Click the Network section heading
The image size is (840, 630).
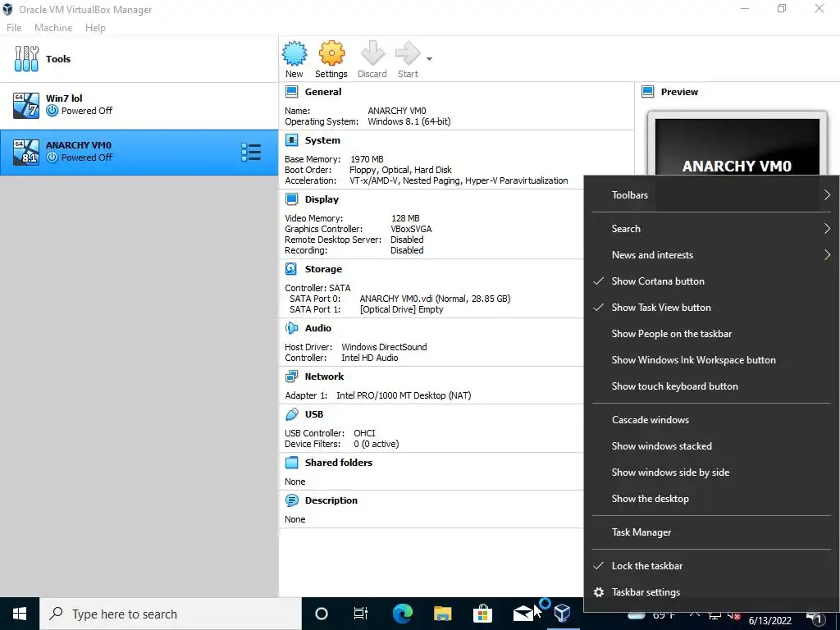pos(324,377)
